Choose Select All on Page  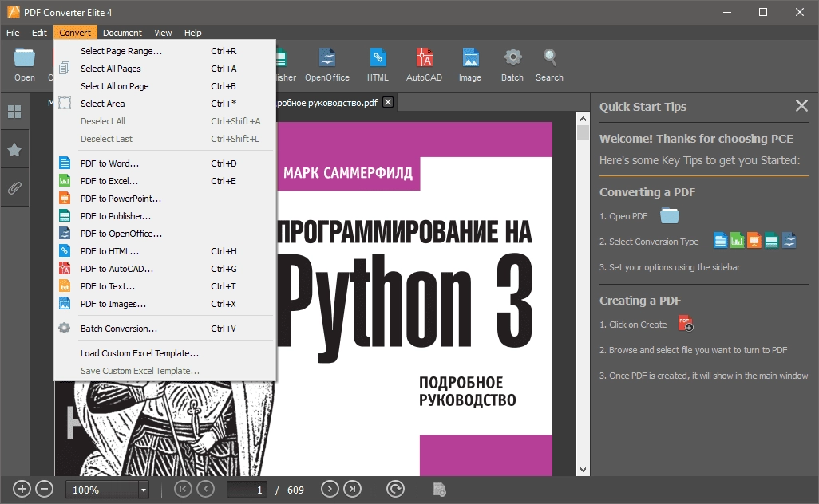tap(164, 86)
